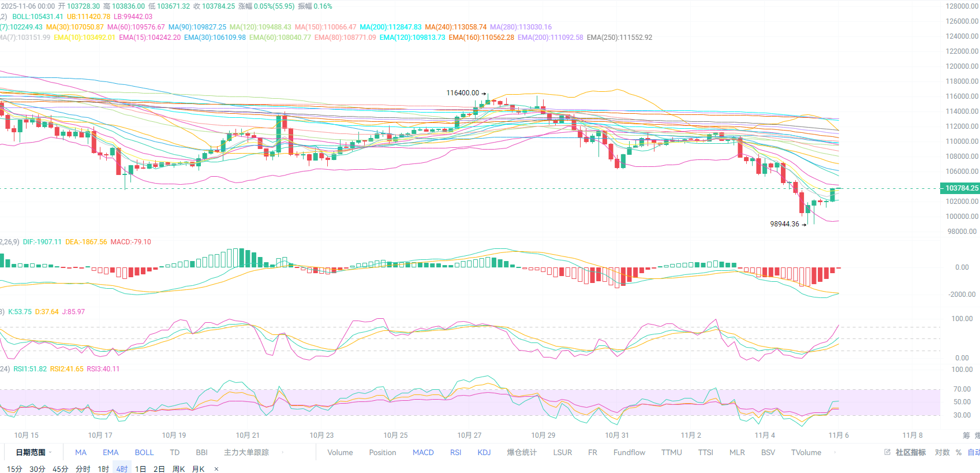Show the 爆仓统计 liquidation statistics

pos(522,452)
